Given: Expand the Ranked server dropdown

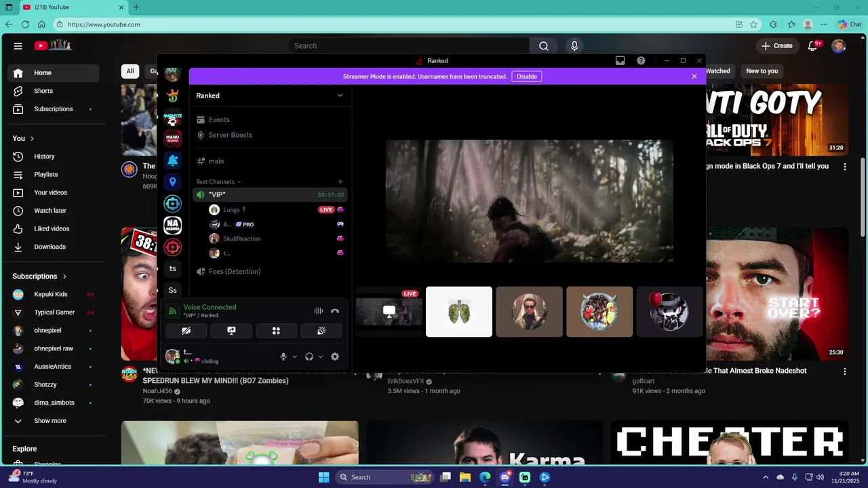Looking at the screenshot, I should [x=340, y=96].
